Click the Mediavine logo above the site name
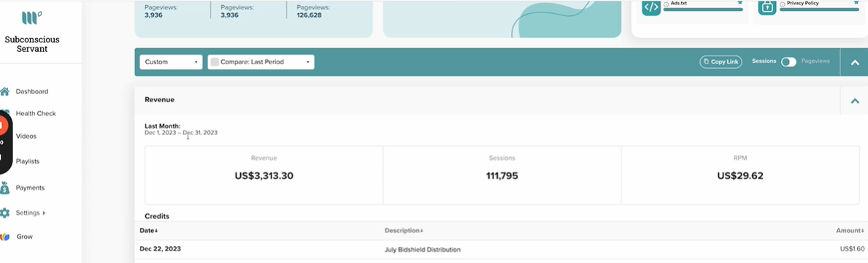 tap(31, 18)
